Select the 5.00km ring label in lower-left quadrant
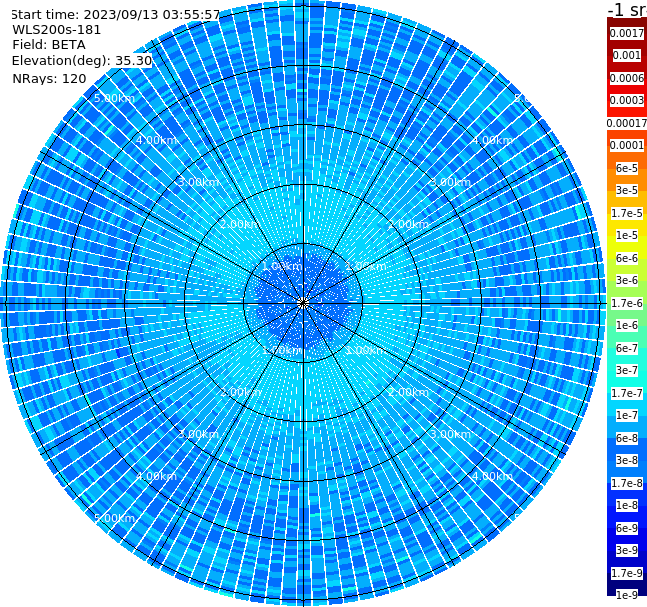The width and height of the screenshot is (647, 607). 114,518
